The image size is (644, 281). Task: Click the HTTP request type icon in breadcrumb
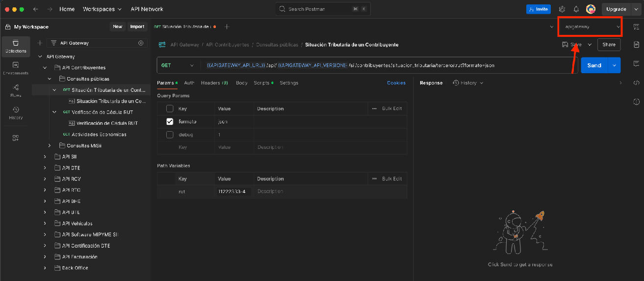162,45
